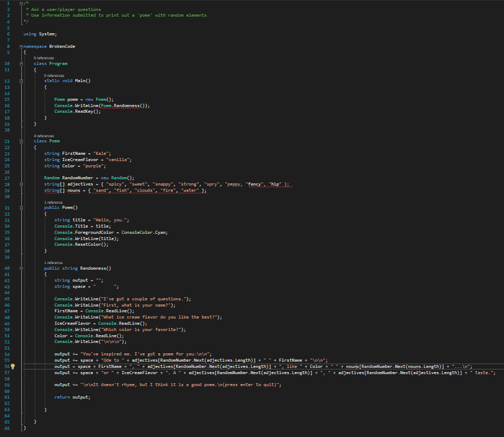Open the '4 references' CodeLens above class Poem
This screenshot has width=504, height=437.
[x=44, y=136]
